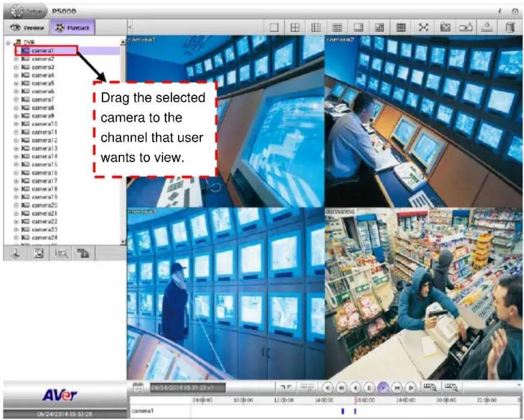Open event search magnifier icon below camera list
Image resolution: width=524 pixels, height=420 pixels.
pos(61,254)
